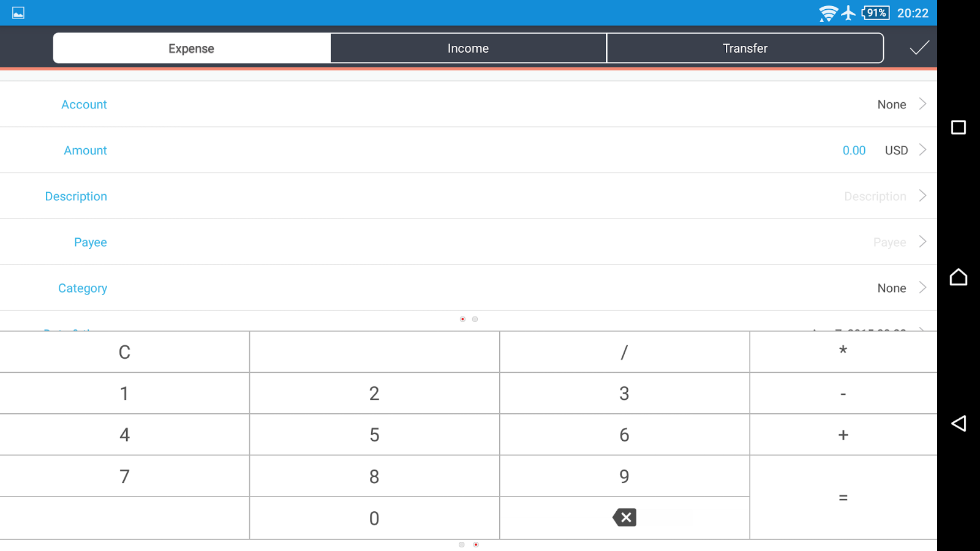
Task: Expand the Account selection row
Action: click(x=922, y=104)
